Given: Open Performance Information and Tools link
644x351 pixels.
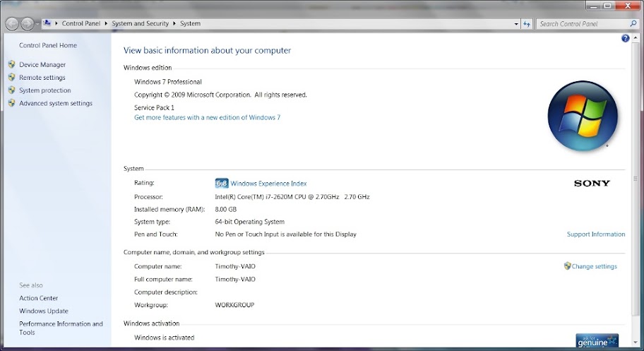Looking at the screenshot, I should click(x=61, y=328).
